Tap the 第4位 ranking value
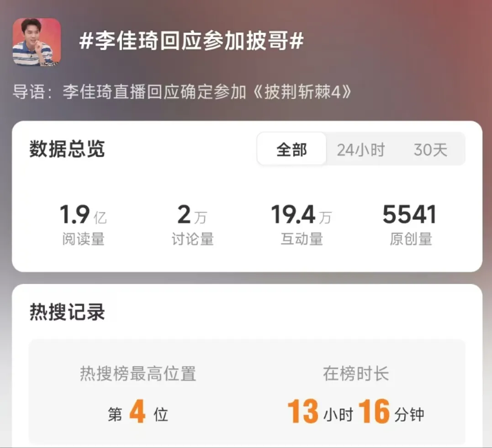 tap(138, 411)
